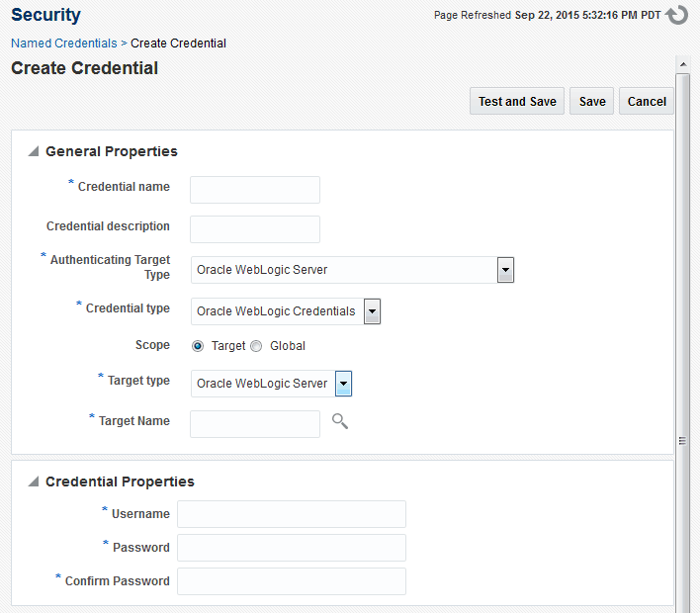700x613 pixels.
Task: Focus the Confirm Password input field
Action: click(292, 581)
